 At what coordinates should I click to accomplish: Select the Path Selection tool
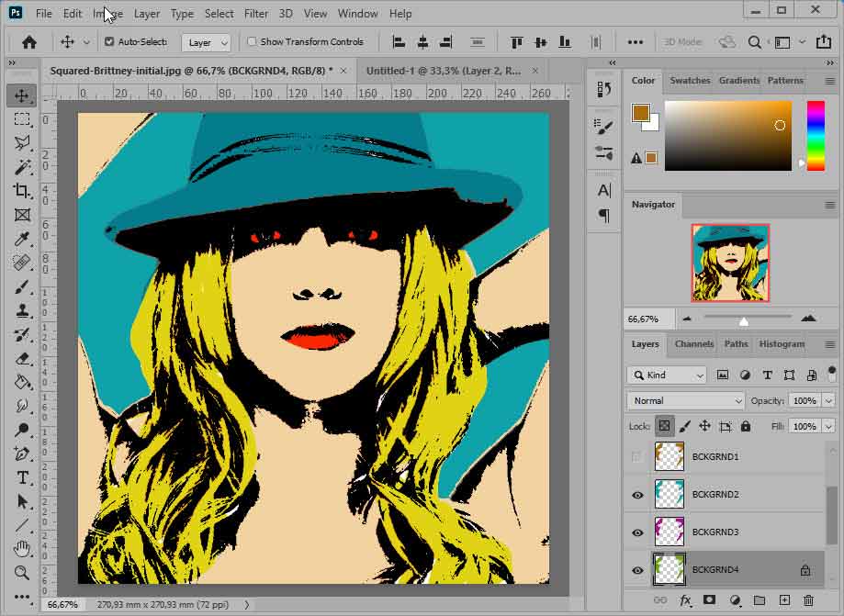(x=22, y=501)
